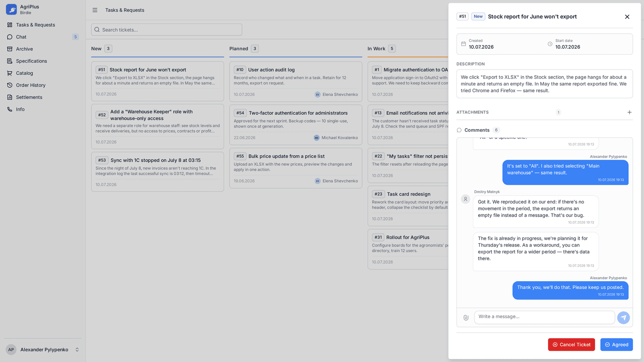Send the message with paper plane button

623,317
